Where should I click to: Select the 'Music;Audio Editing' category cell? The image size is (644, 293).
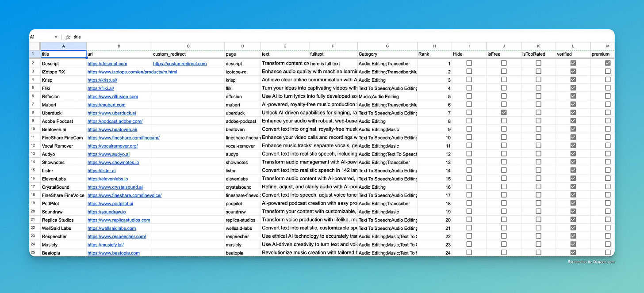pos(387,96)
